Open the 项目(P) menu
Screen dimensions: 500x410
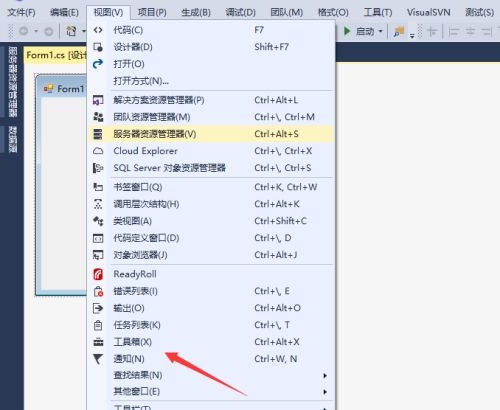[x=152, y=13]
